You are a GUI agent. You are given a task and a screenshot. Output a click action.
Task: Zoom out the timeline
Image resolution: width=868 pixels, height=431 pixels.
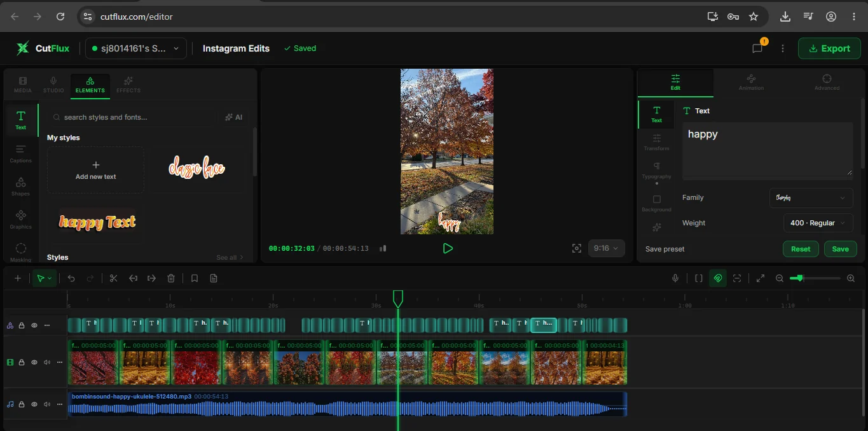[x=780, y=278]
